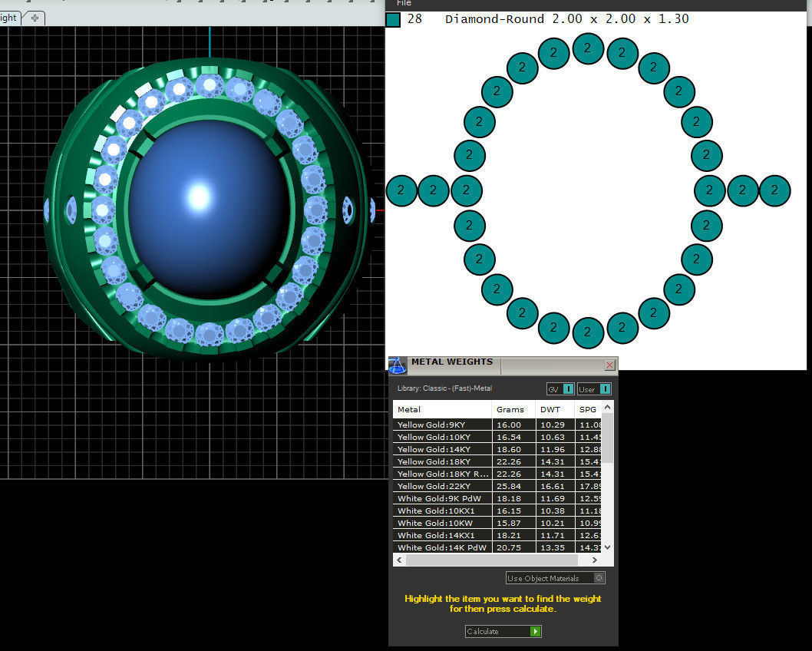The height and width of the screenshot is (651, 812).
Task: Select the Yellow Gold:18KY row
Action: click(497, 461)
